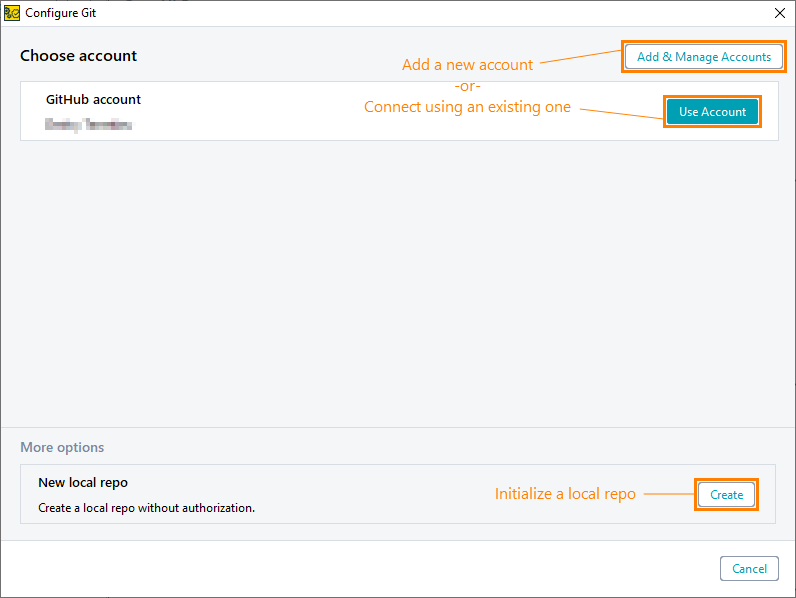796x598 pixels.
Task: Select the GitHub account entry text
Action: click(x=93, y=99)
